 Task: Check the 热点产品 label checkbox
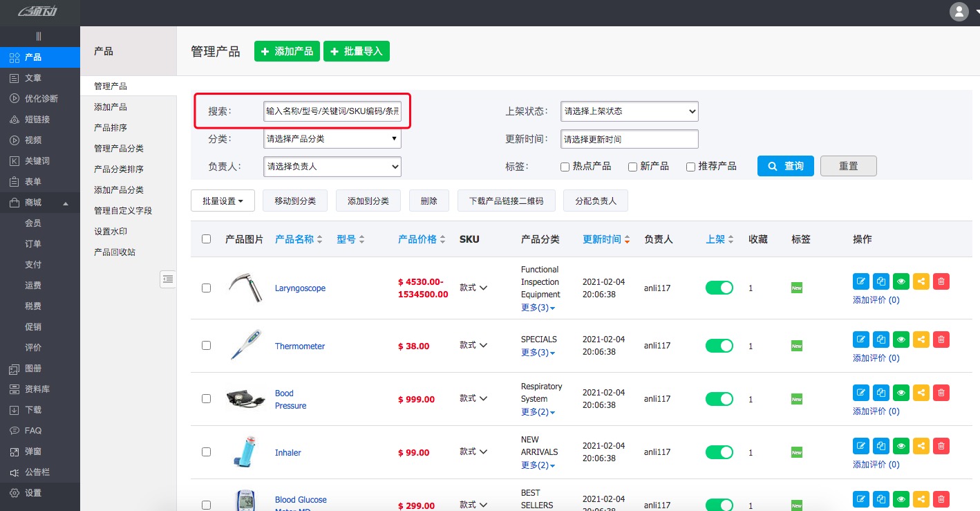pos(565,167)
